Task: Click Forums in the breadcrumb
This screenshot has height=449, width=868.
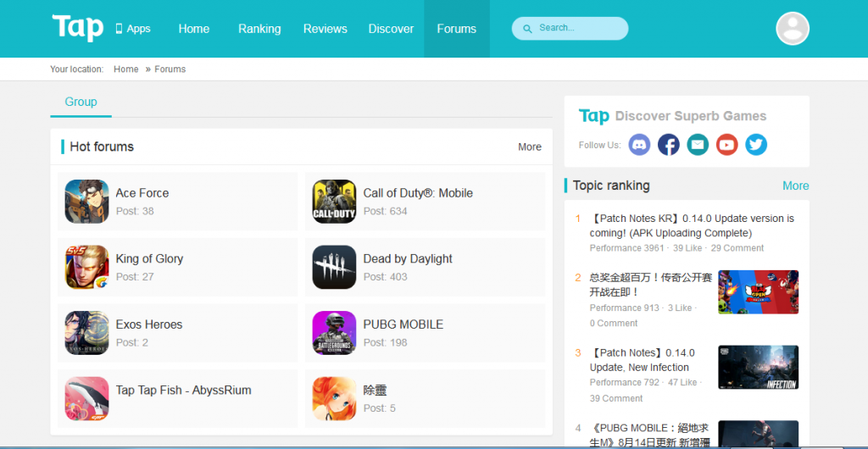Action: (170, 69)
